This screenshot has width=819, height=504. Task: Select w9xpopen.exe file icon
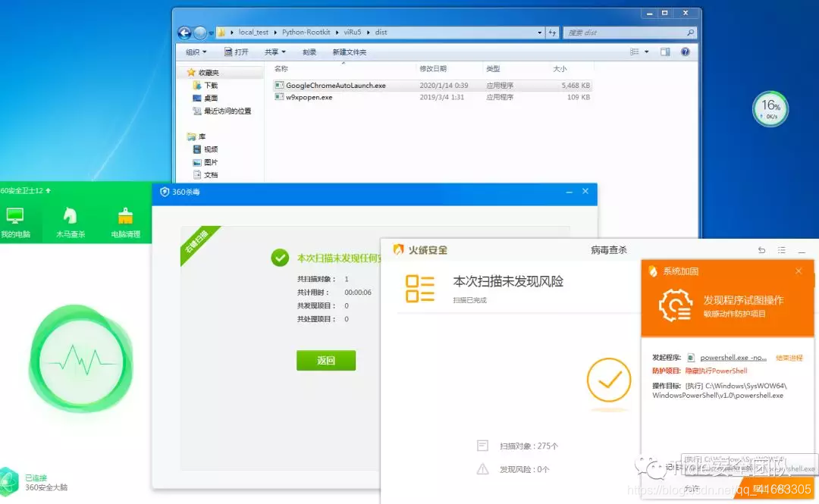[279, 97]
